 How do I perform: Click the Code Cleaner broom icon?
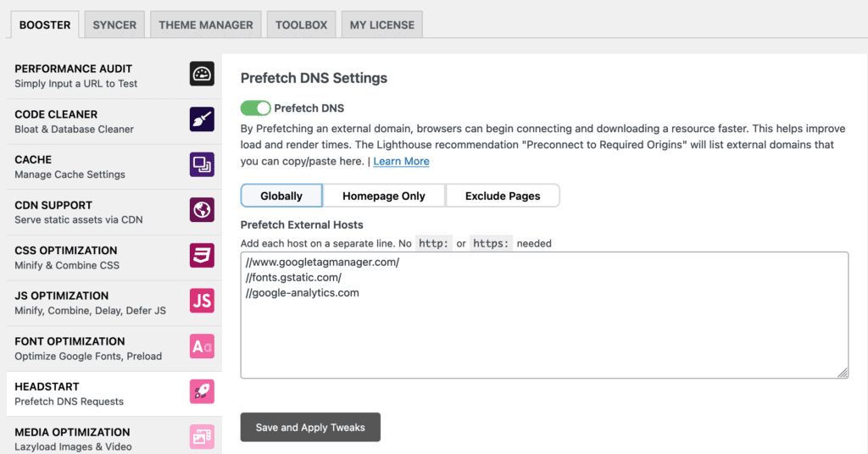point(202,119)
